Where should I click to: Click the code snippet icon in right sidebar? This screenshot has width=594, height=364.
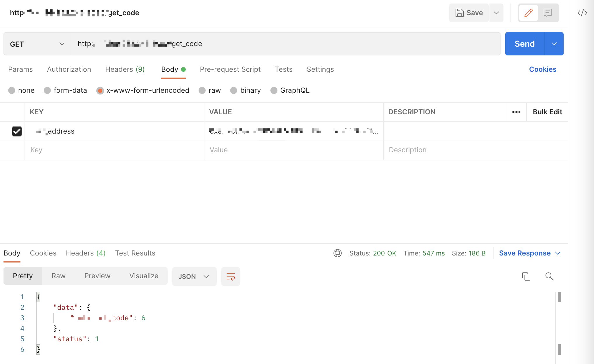582,13
